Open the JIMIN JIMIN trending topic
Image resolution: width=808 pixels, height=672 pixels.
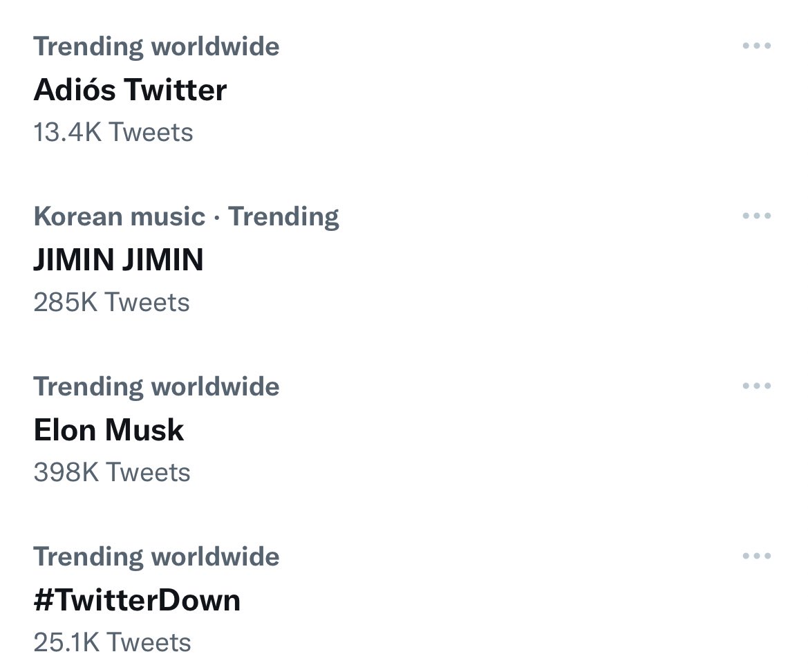pyautogui.click(x=118, y=259)
